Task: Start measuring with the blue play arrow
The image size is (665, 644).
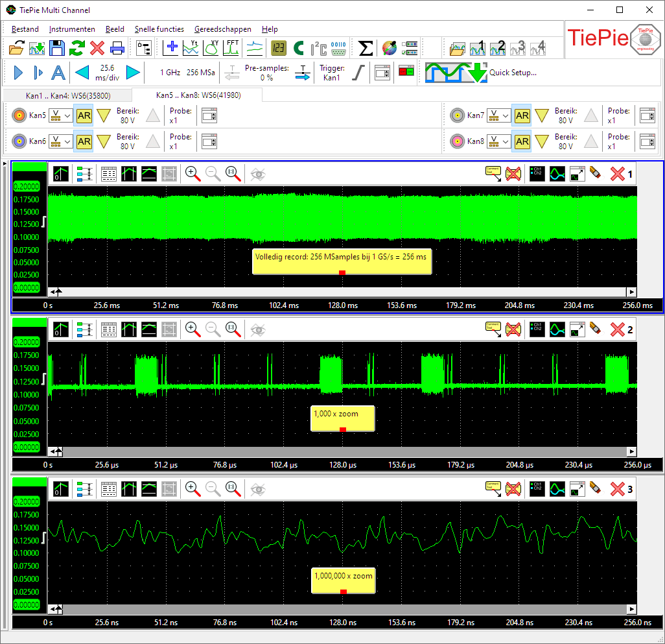Action: coord(18,73)
